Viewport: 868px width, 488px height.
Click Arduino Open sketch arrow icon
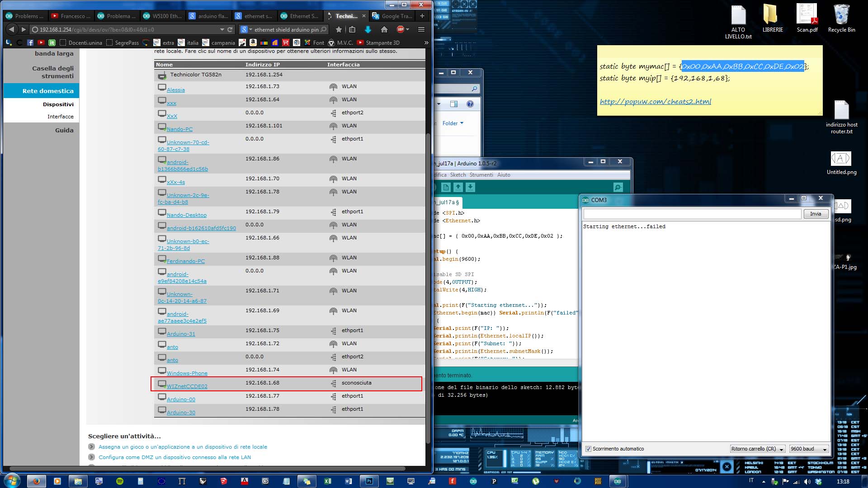[458, 187]
